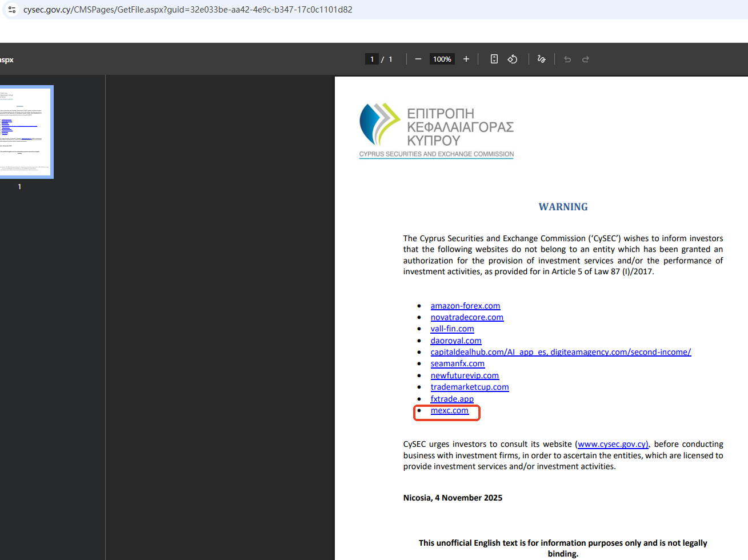Follow the fxtrade.app link
This screenshot has width=748, height=560.
(x=452, y=399)
